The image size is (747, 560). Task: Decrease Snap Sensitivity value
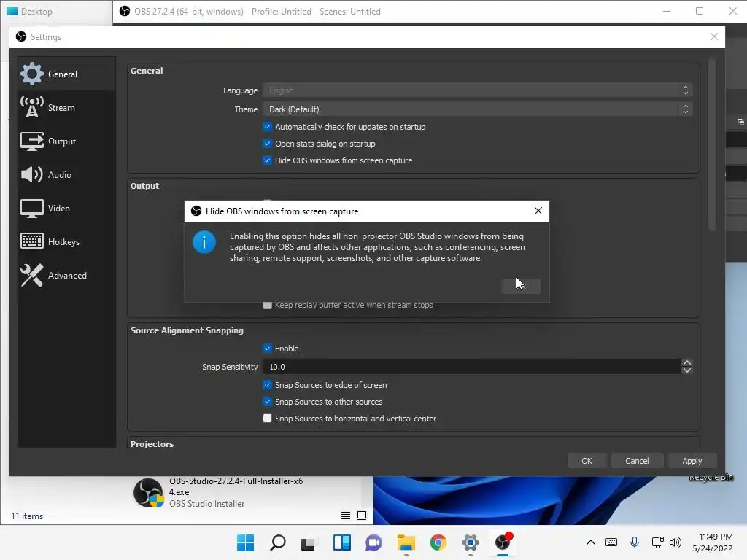tap(687, 370)
